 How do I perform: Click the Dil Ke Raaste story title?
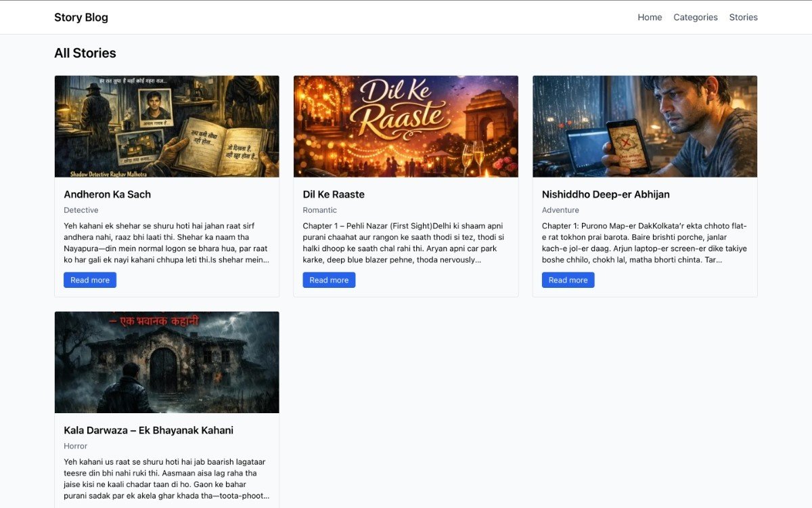click(x=334, y=194)
